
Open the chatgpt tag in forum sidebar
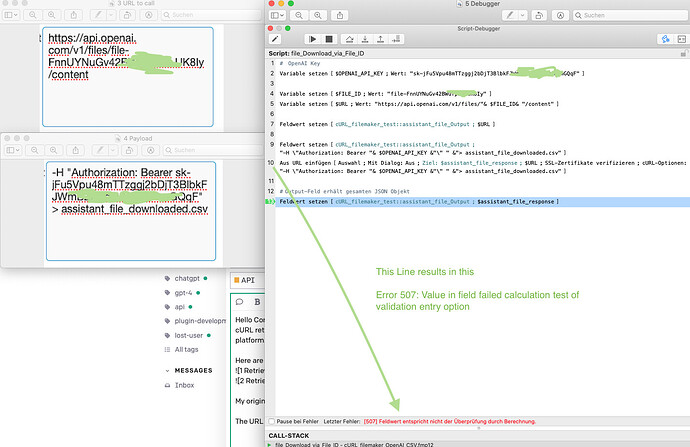coord(187,278)
